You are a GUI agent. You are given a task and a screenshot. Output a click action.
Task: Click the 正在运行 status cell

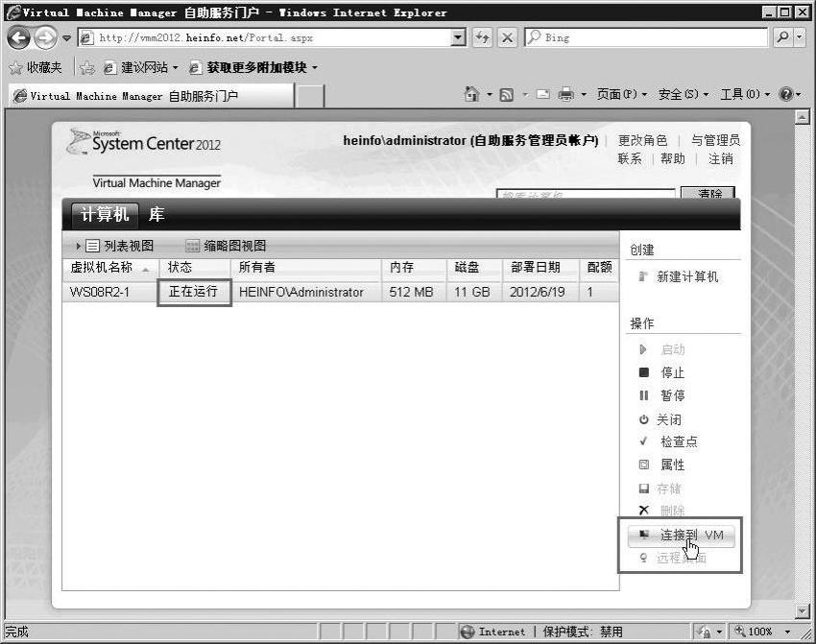click(194, 292)
